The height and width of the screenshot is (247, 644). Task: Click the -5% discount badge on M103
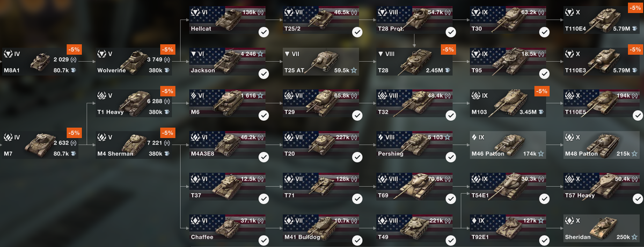(541, 91)
